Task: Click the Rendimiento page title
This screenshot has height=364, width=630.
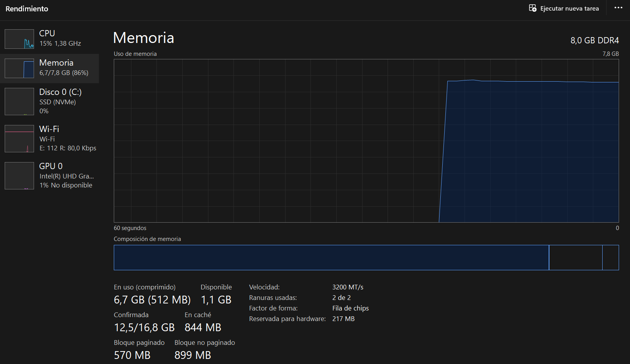Action: tap(27, 9)
